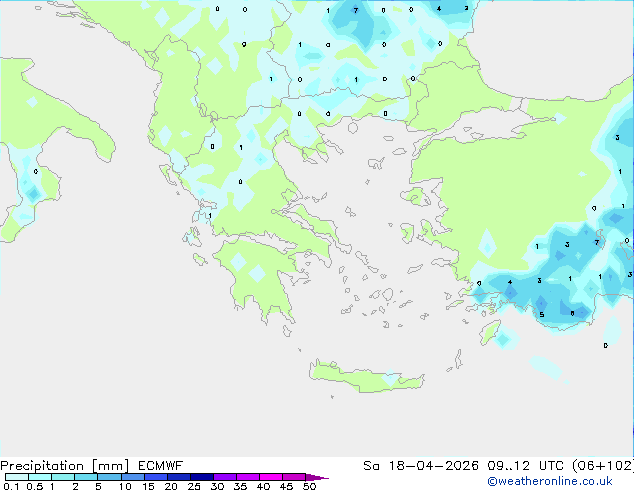Pick the 2–5 mm legend swatch
634x490 pixels.
[x=86, y=477]
